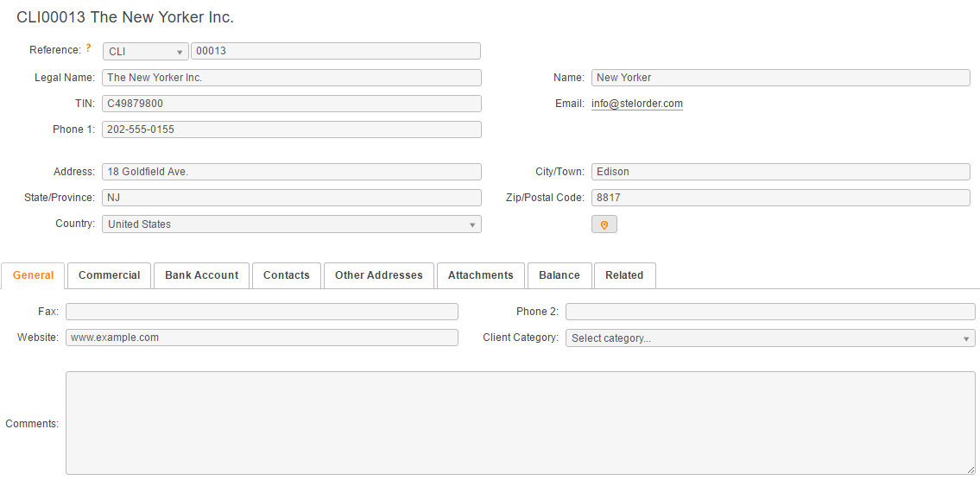Click the City/Town field with Edison
The height and width of the screenshot is (486, 980).
(781, 172)
